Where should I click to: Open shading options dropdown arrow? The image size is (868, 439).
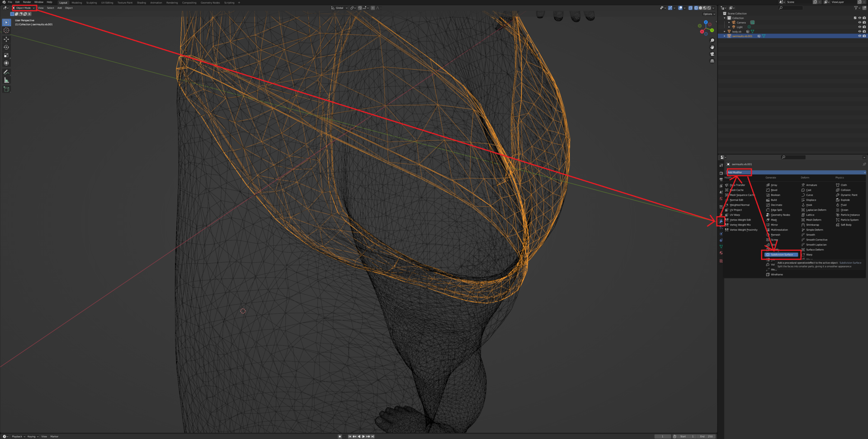714,8
